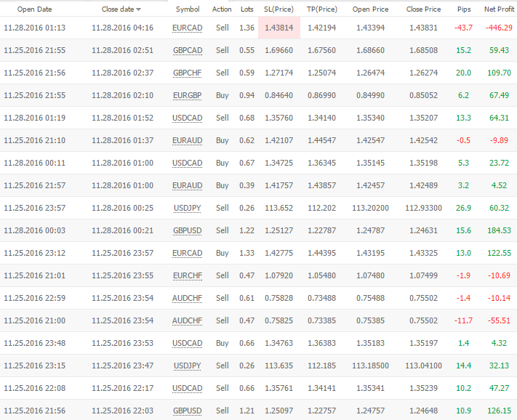Select SL price 1.07920
Viewport: 517px width, 420px height.
pos(279,275)
